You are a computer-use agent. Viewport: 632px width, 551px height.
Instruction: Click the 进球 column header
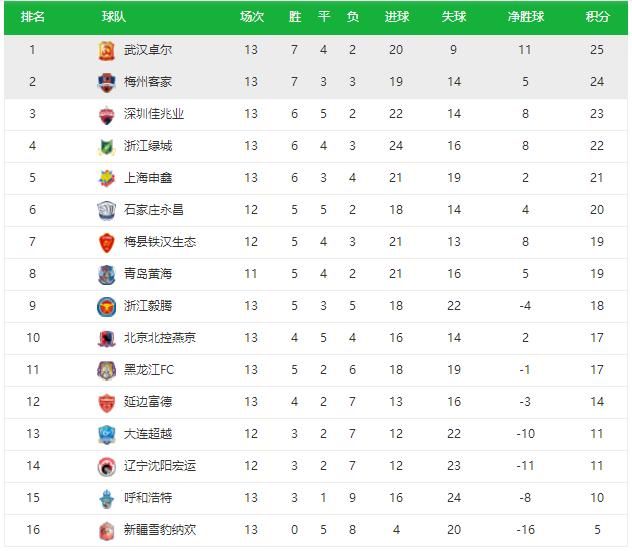coord(396,17)
